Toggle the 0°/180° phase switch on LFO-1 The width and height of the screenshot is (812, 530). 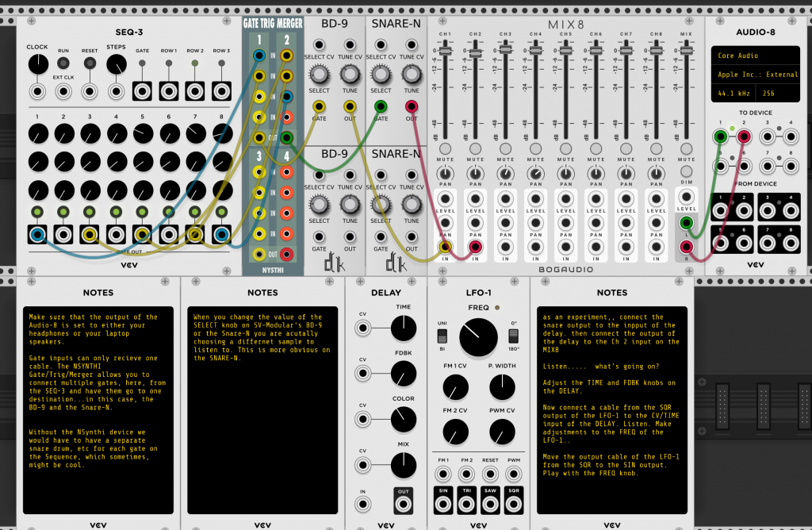513,336
